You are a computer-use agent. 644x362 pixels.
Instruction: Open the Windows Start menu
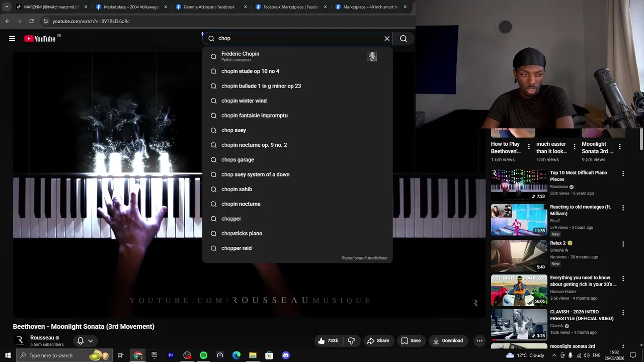tap(8, 355)
